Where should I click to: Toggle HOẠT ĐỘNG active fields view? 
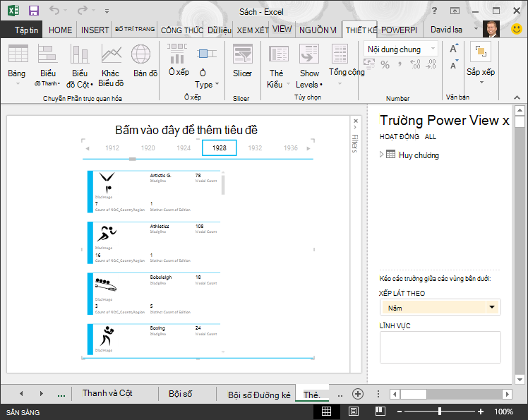(x=400, y=137)
